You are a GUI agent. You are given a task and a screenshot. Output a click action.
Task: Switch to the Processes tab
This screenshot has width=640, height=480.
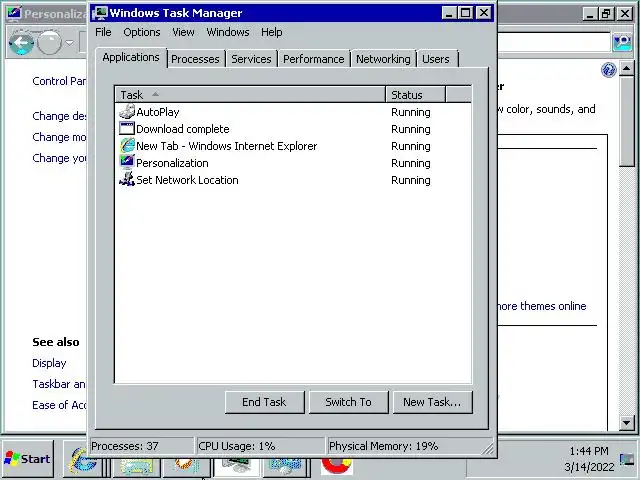195,59
